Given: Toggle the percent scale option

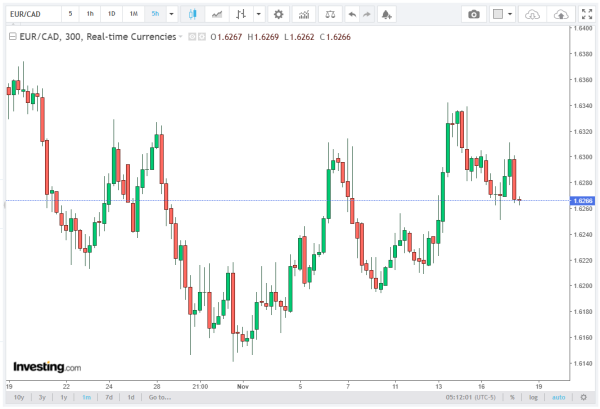Looking at the screenshot, I should click(510, 397).
